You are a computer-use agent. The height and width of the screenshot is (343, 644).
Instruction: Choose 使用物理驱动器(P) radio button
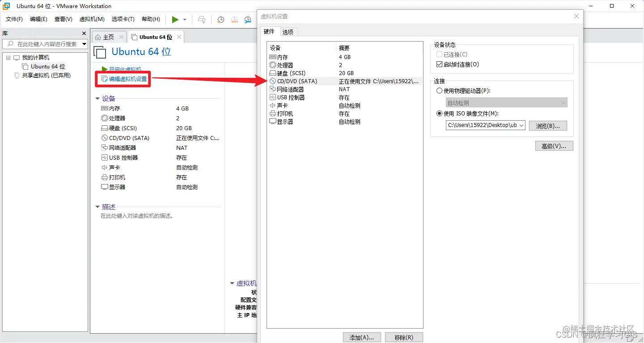pyautogui.click(x=439, y=91)
